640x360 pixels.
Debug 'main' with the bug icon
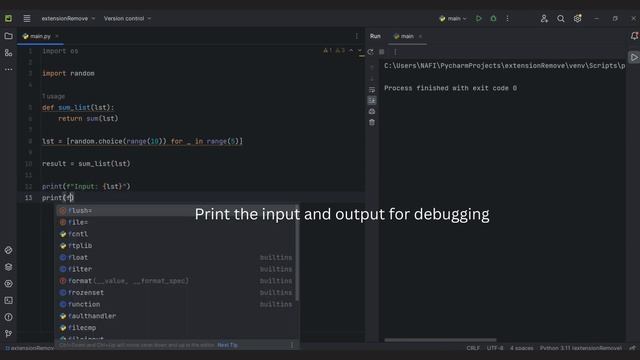click(493, 18)
